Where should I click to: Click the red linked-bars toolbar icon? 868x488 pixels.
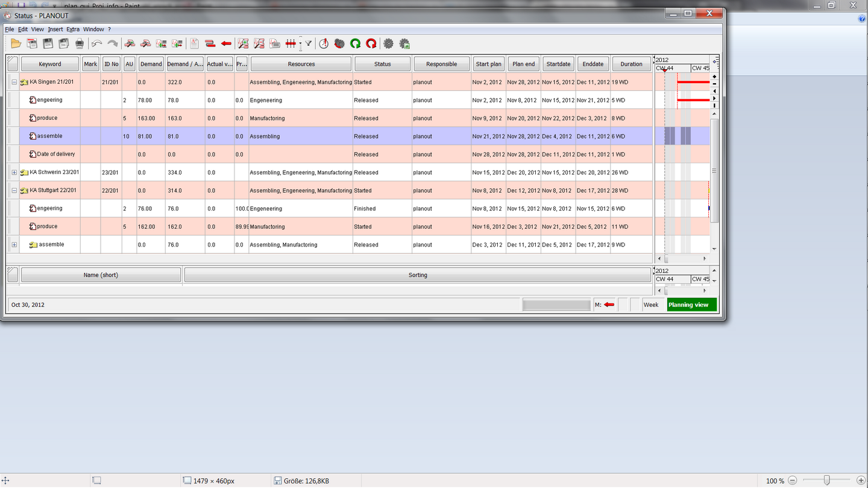[x=210, y=43]
